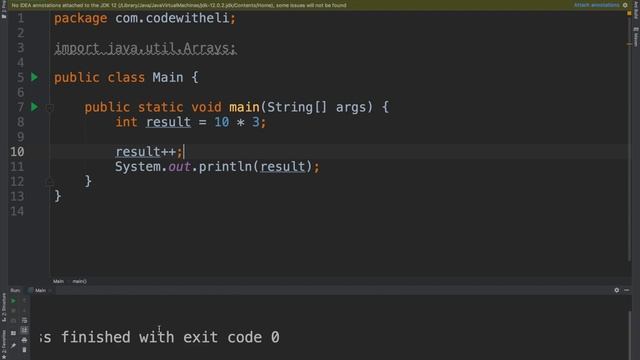
Task: Hide the Run tool window
Action: click(x=627, y=290)
